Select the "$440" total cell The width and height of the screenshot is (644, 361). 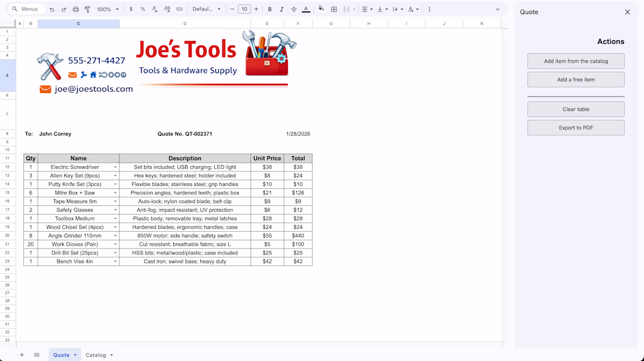tap(298, 236)
